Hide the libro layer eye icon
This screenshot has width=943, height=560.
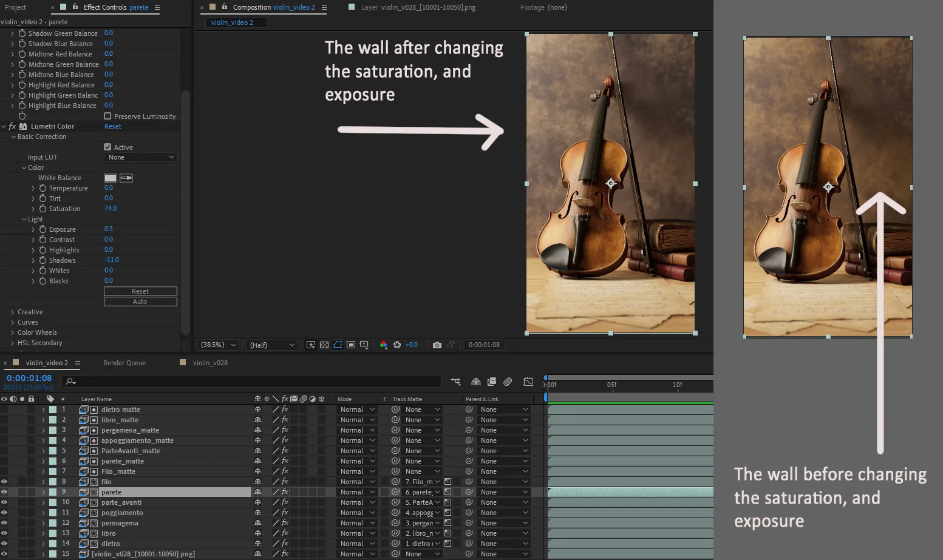click(4, 533)
